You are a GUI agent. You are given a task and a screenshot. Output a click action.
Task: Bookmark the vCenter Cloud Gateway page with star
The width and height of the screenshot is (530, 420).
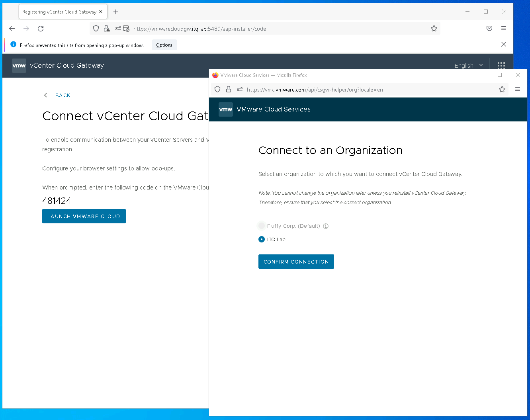(434, 29)
